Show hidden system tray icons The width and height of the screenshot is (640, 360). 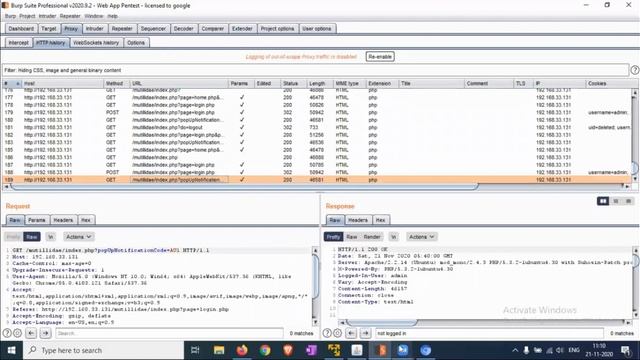tap(515, 350)
